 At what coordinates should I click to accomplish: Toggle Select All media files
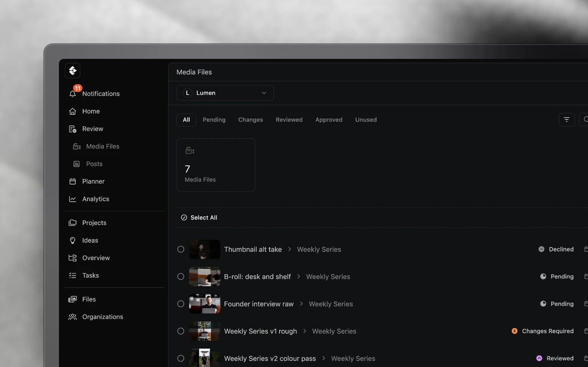coord(199,218)
